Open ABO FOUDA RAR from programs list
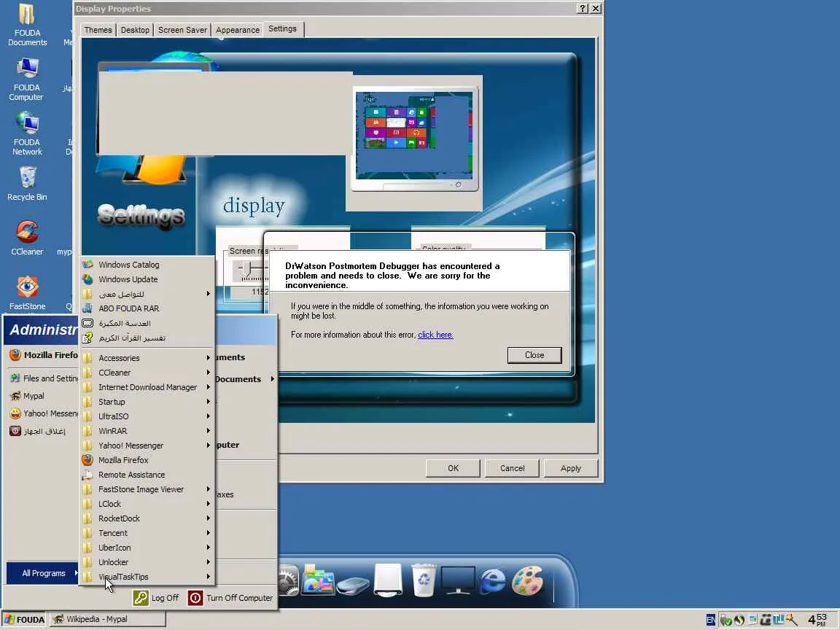The height and width of the screenshot is (630, 840). [147, 308]
